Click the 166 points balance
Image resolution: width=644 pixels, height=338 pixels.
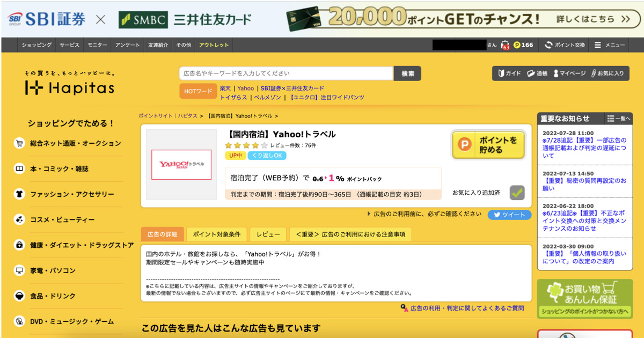[523, 45]
